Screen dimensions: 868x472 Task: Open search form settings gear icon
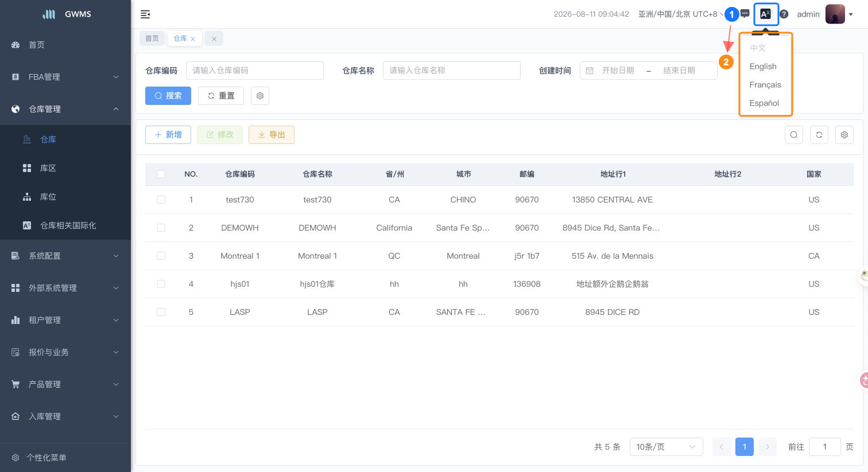tap(260, 96)
